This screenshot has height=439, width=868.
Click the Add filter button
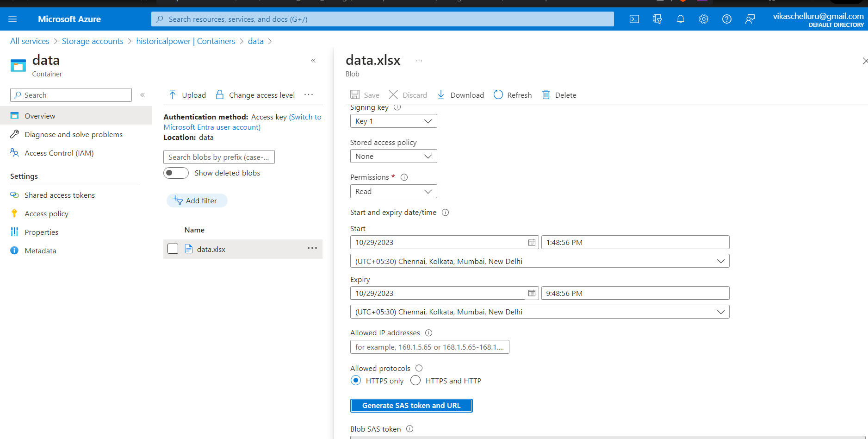[197, 201]
